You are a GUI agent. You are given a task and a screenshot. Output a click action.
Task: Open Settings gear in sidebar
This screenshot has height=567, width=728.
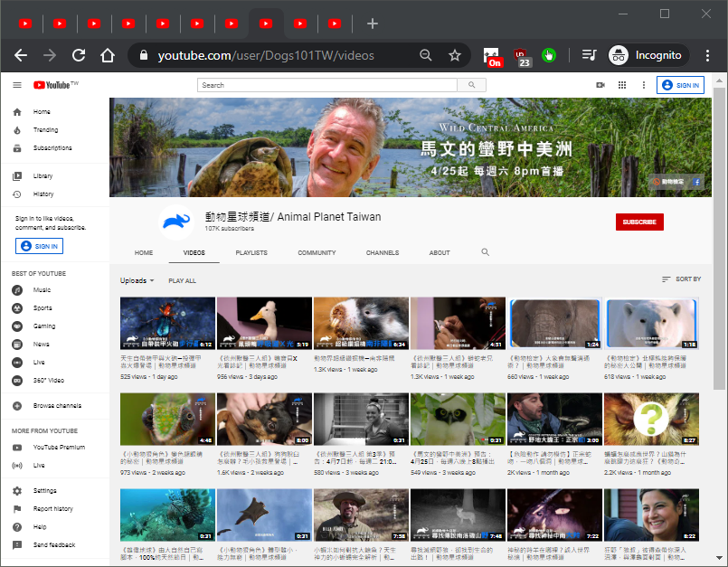(x=17, y=491)
